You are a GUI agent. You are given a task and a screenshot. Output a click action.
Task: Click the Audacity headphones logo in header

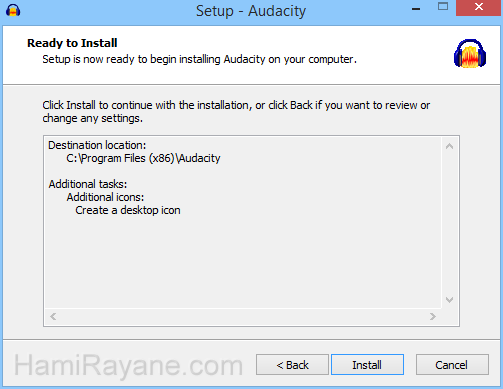pyautogui.click(x=470, y=54)
